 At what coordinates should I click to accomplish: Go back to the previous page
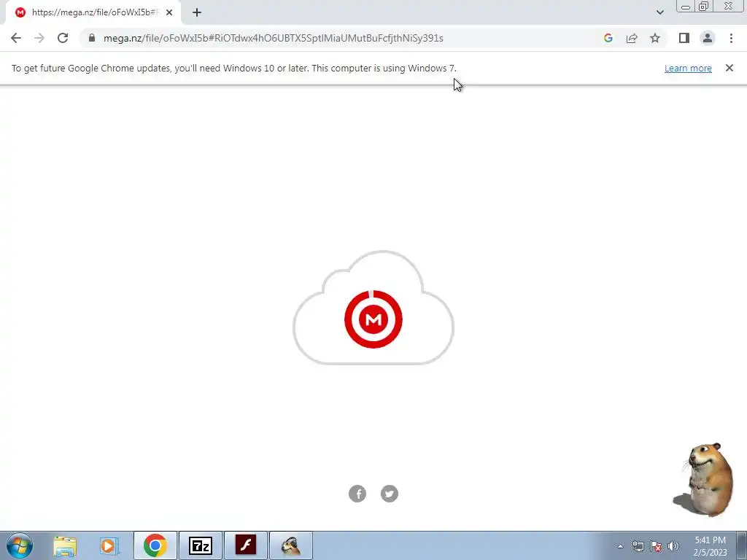point(16,38)
